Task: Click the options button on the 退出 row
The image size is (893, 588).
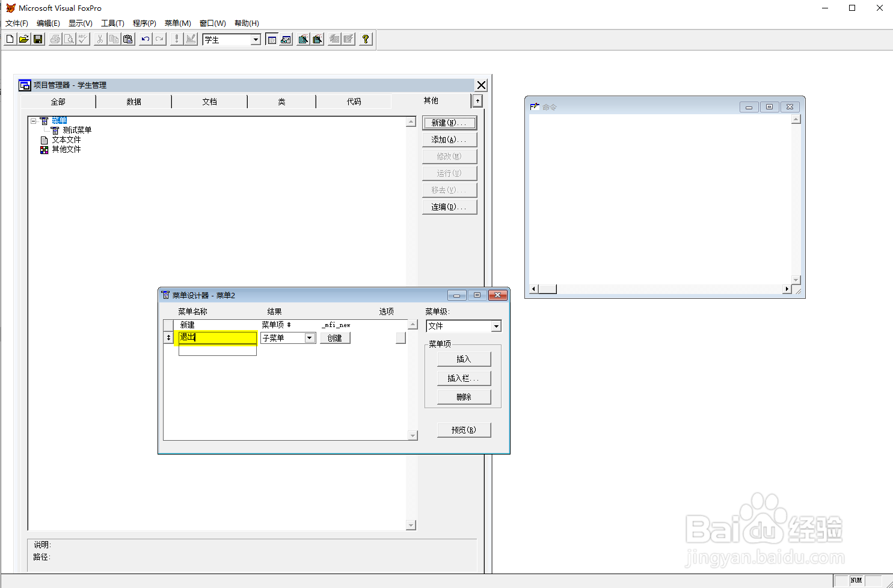Action: pos(400,338)
